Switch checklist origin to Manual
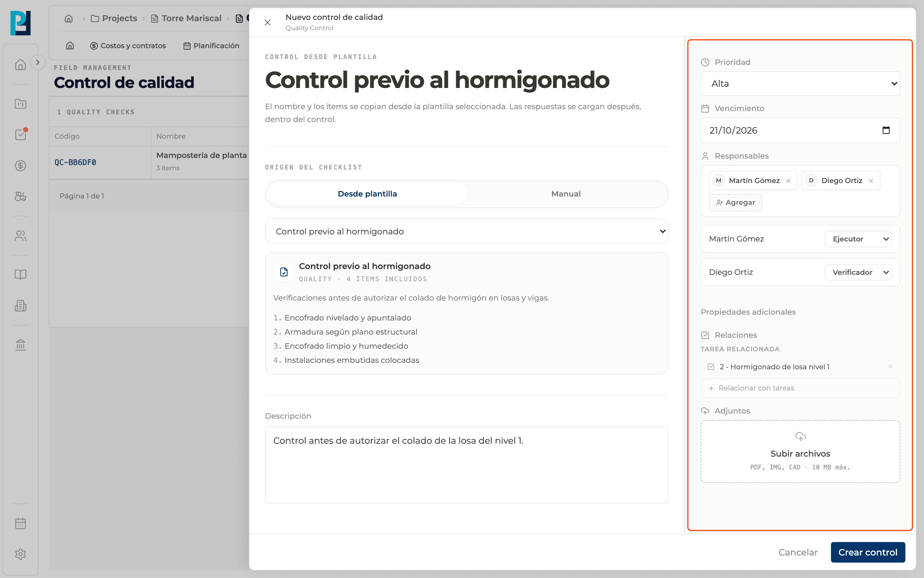The image size is (924, 578). coord(566,194)
